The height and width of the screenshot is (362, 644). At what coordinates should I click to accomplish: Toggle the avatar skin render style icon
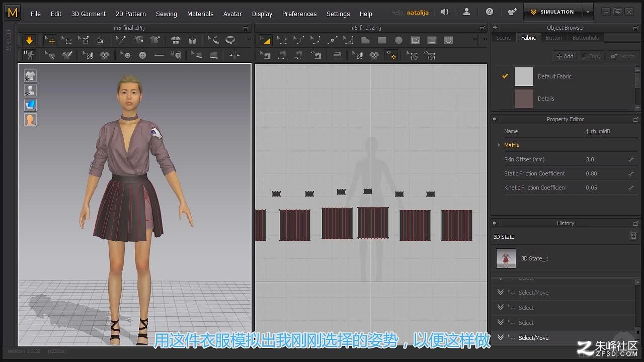pyautogui.click(x=30, y=120)
